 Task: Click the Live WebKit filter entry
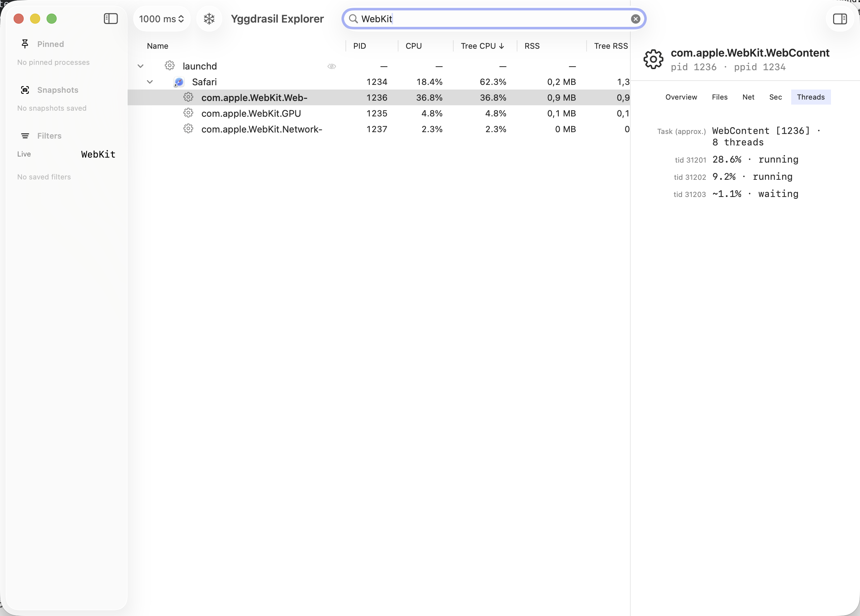66,154
